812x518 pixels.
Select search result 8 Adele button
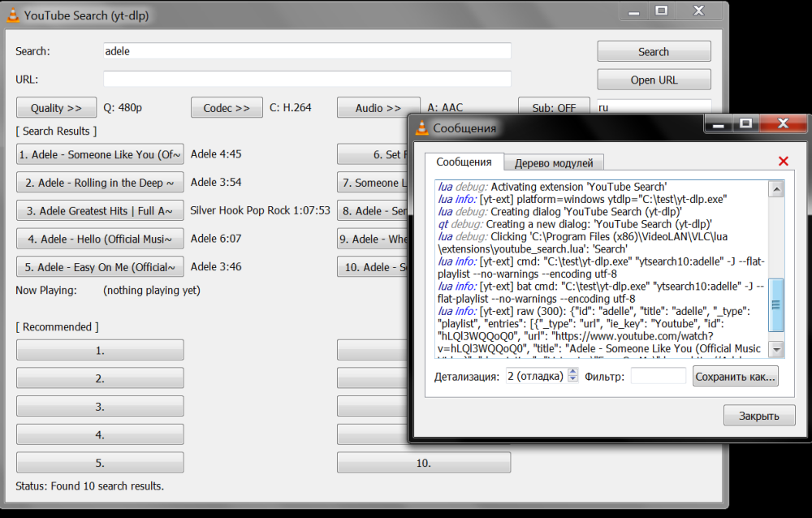pos(373,211)
